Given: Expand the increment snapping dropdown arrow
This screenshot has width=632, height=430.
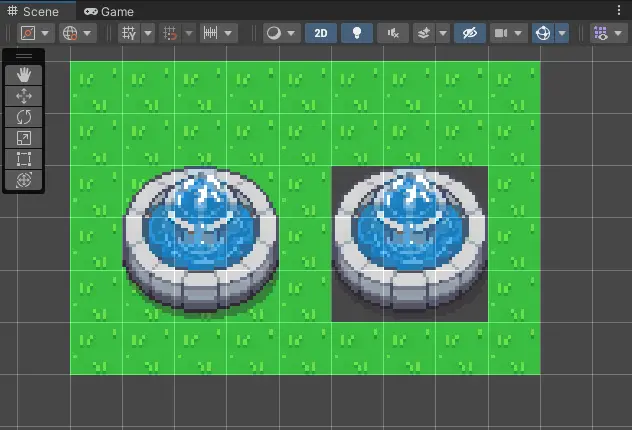Looking at the screenshot, I should pos(228,33).
